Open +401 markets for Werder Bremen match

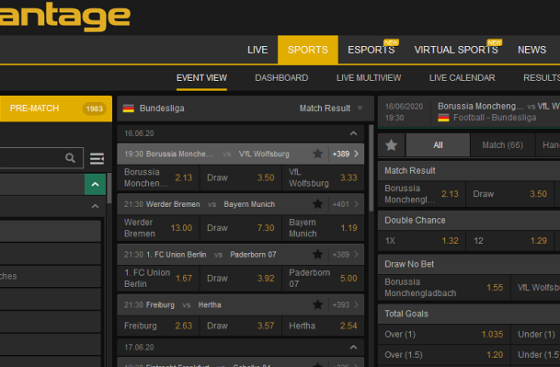click(346, 204)
